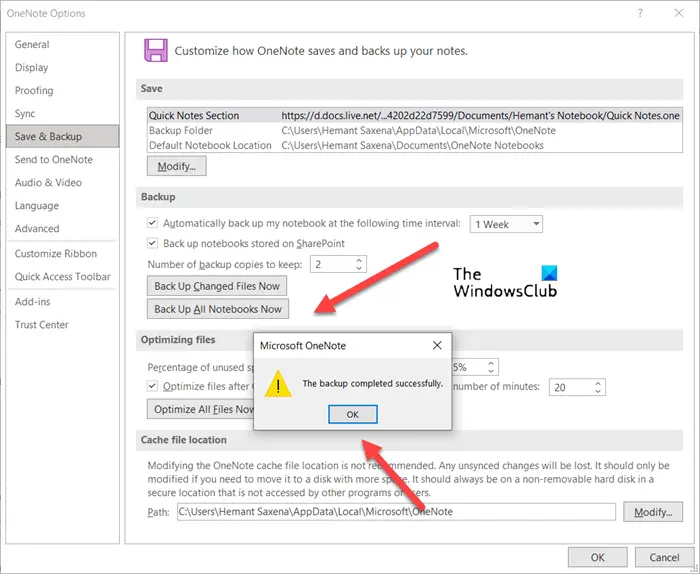The image size is (700, 574).
Task: Open the General options category
Action: [62, 44]
